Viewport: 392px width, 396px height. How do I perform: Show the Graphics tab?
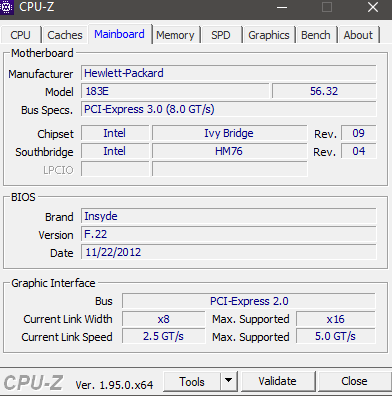point(269,35)
